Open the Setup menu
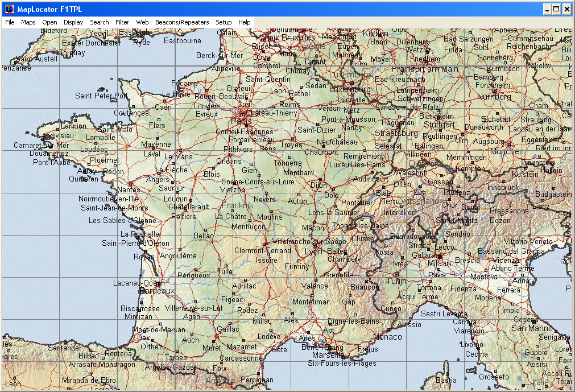The image size is (575, 392). coord(224,22)
